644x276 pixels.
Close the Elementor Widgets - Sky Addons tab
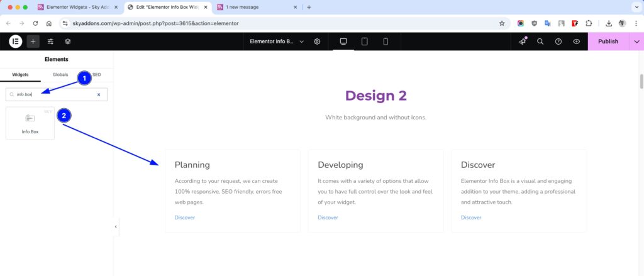point(116,7)
